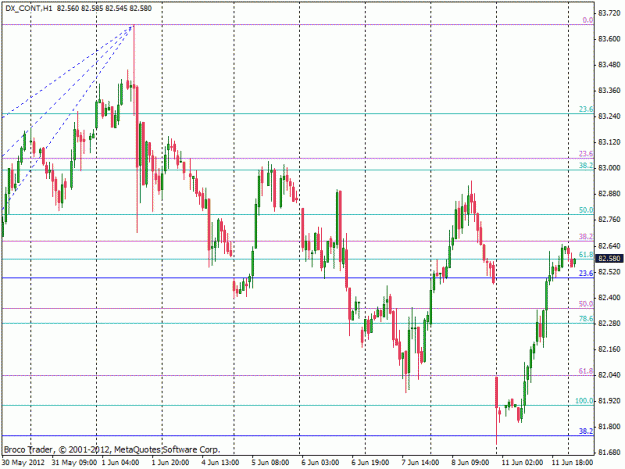
Task: Click the DX_CONT,H1 chart title text
Action: (x=29, y=8)
